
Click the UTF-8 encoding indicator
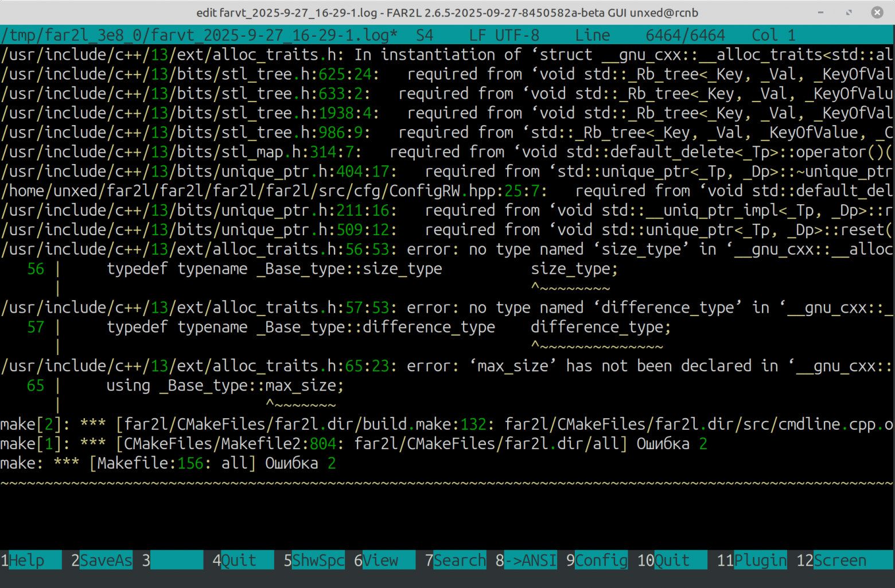coord(517,35)
